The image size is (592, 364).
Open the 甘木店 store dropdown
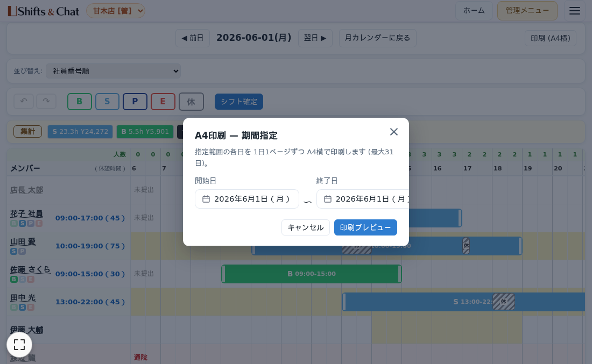pos(116,11)
